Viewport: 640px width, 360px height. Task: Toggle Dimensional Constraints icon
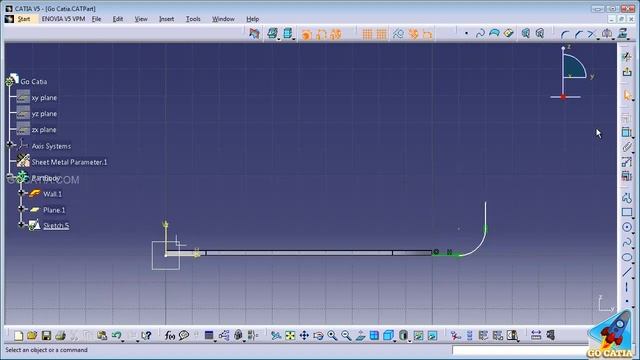427,34
